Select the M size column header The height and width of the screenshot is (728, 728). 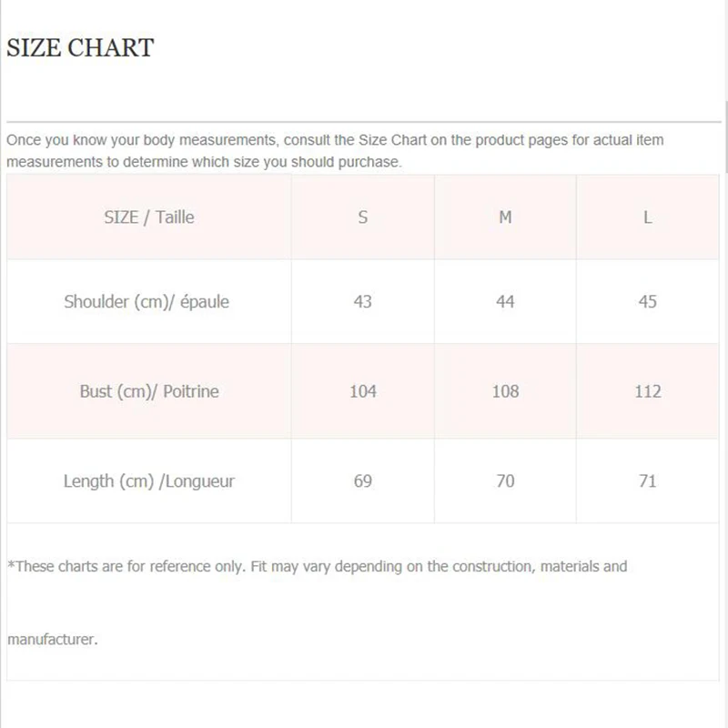(505, 217)
